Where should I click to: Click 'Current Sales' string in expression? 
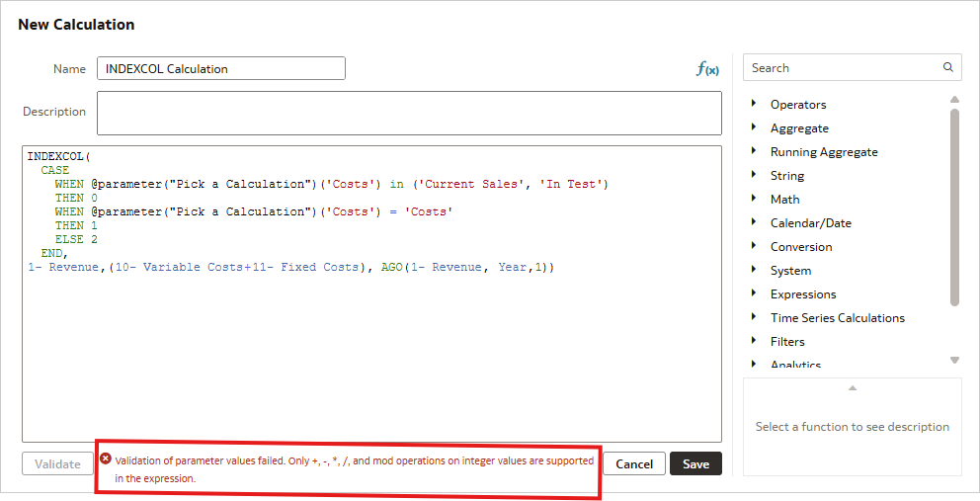472,184
